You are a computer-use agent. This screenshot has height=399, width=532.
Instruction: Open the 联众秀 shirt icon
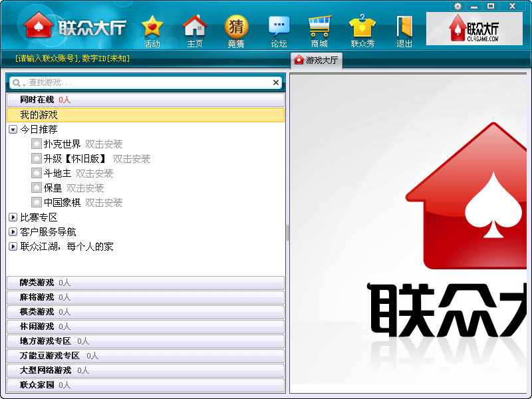point(362,28)
